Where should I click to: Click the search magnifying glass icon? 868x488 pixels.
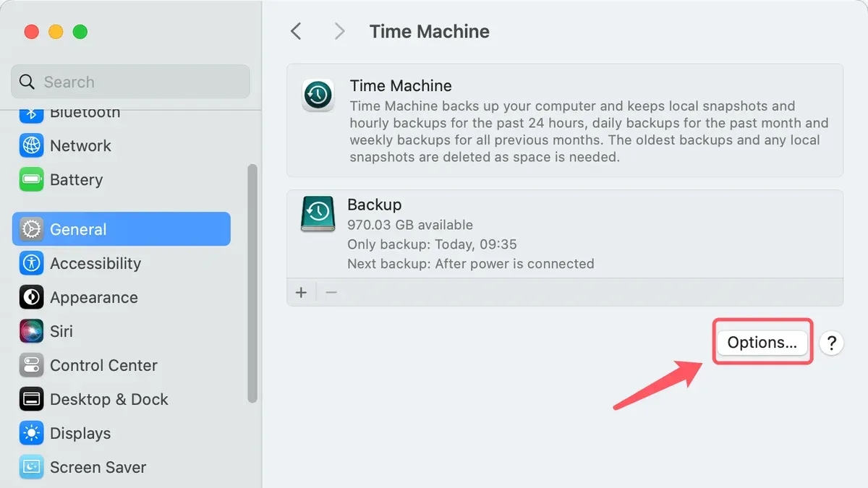pos(27,82)
